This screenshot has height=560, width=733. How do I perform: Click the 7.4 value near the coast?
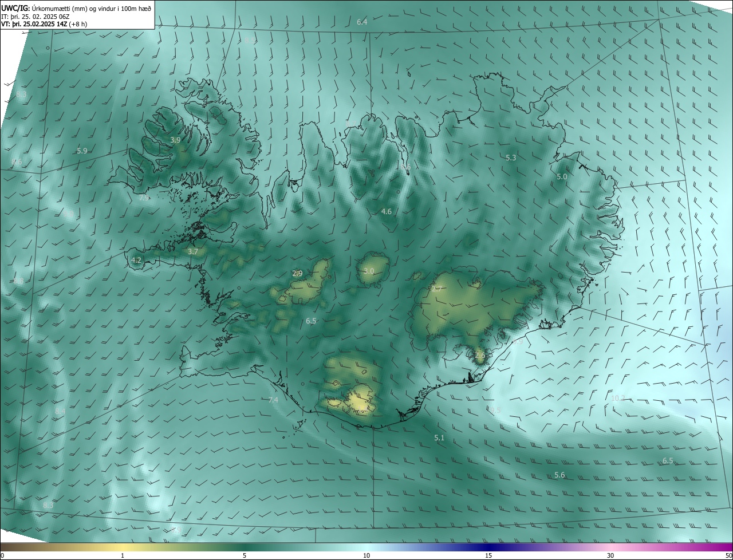[x=273, y=400]
